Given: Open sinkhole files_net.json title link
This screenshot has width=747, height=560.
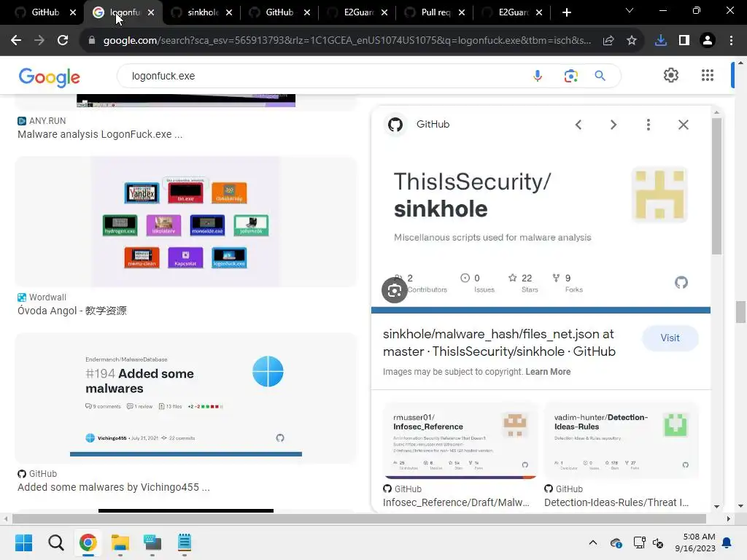Looking at the screenshot, I should pyautogui.click(x=499, y=343).
